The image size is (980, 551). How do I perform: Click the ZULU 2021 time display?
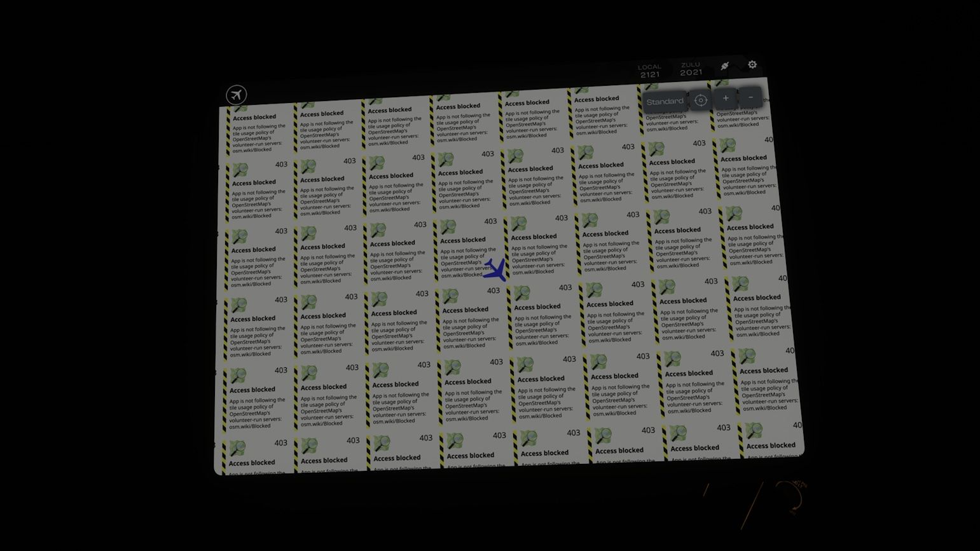pos(691,69)
